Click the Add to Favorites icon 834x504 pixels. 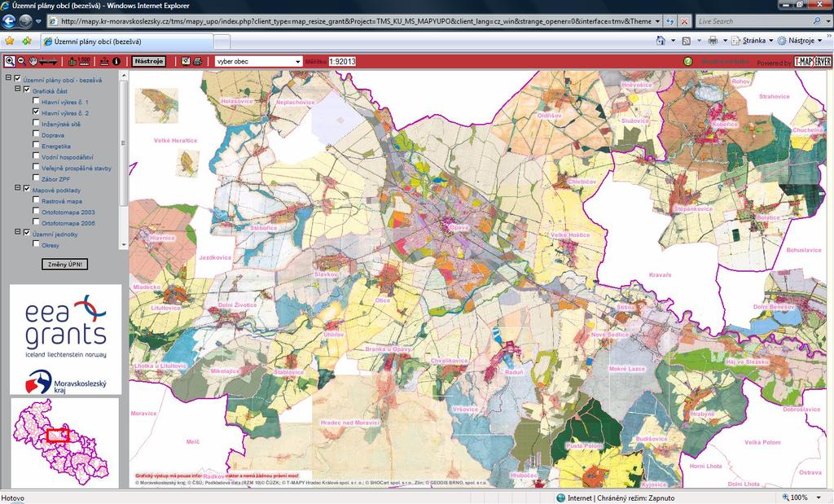point(27,41)
